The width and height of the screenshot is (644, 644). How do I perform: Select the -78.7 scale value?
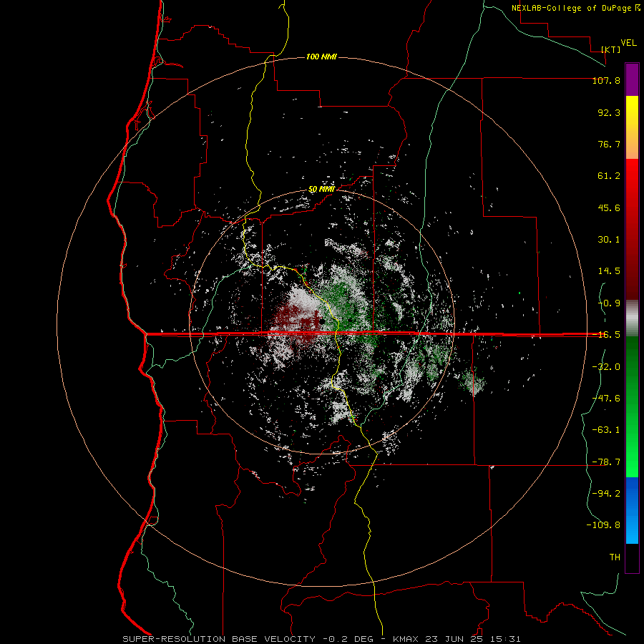click(x=606, y=462)
